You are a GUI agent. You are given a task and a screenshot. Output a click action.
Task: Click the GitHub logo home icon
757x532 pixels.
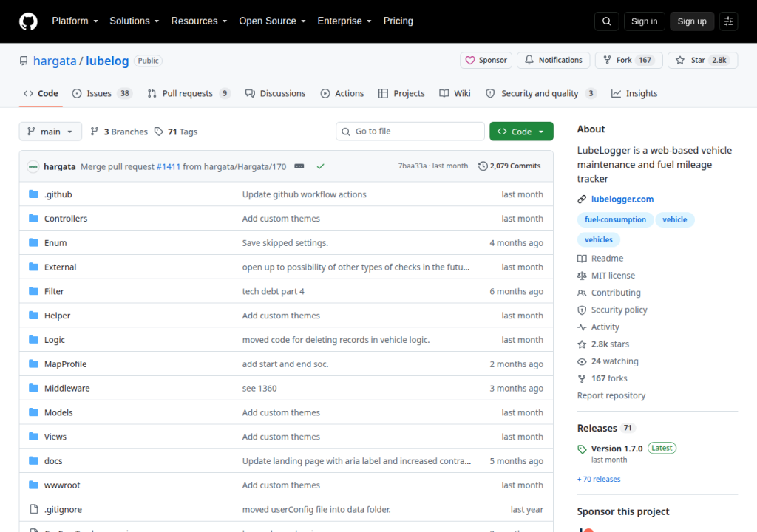[28, 21]
